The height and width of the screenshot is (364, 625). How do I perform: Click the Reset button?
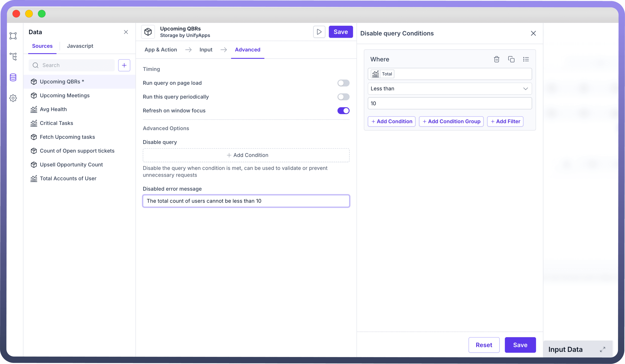pyautogui.click(x=484, y=345)
